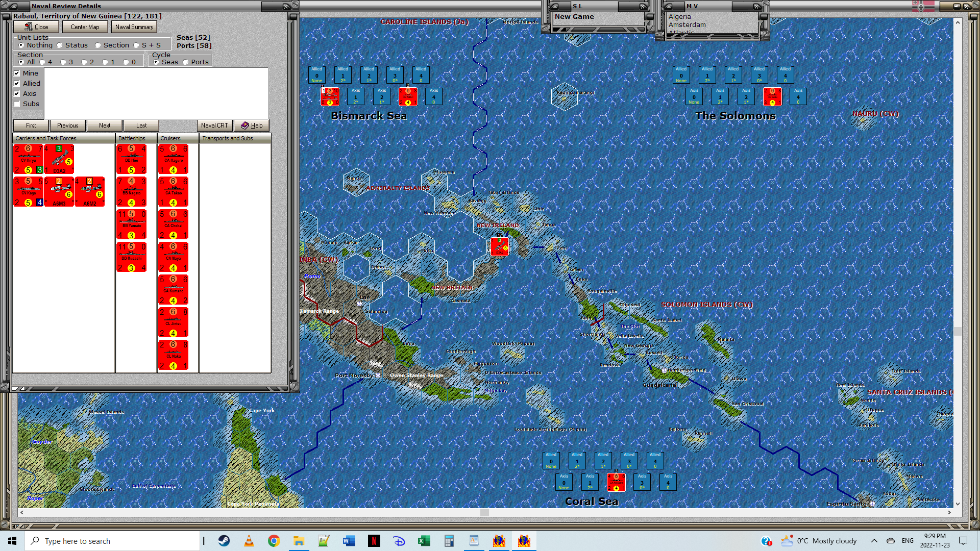Select the CL Naka cruiser counter
This screenshot has width=980, height=551.
[x=173, y=355]
